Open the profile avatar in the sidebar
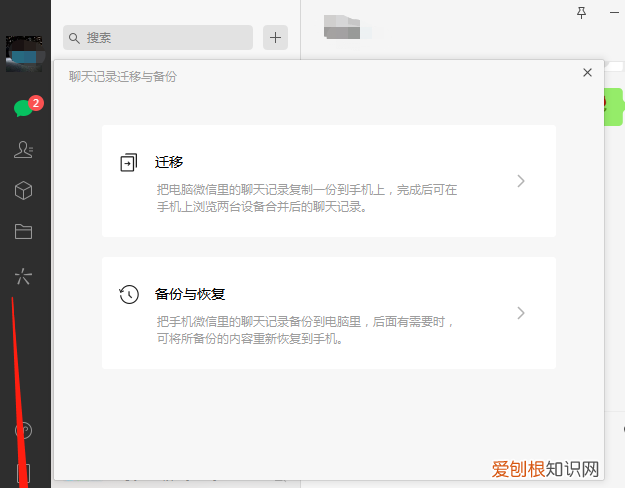This screenshot has height=488, width=625. coord(24,54)
